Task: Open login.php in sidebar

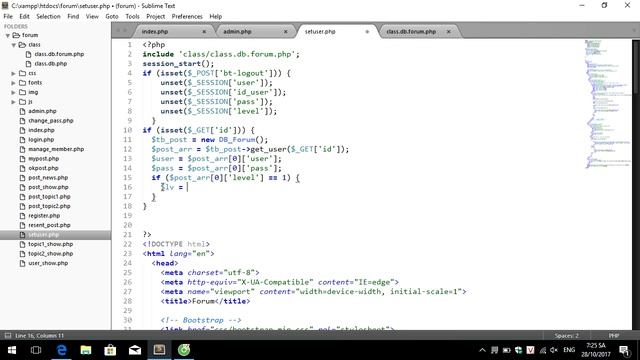Action: [x=41, y=140]
